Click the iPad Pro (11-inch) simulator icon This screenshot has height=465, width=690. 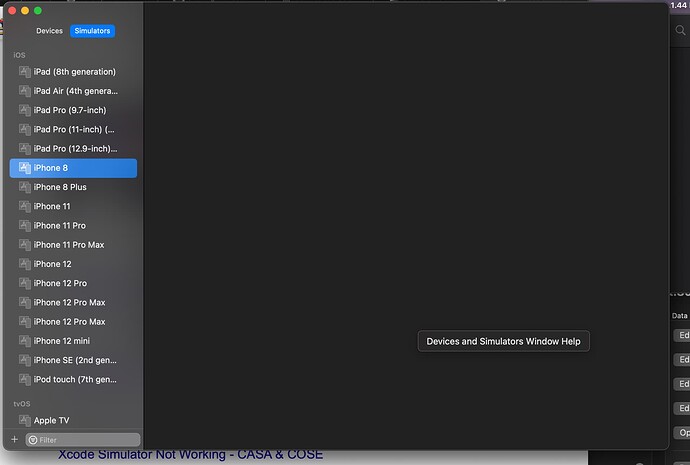point(25,129)
